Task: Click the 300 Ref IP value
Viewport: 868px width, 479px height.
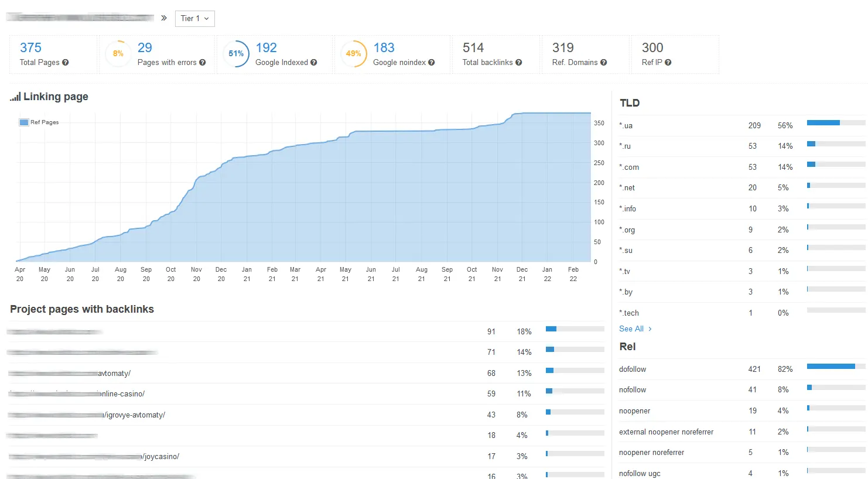Action: pos(652,47)
